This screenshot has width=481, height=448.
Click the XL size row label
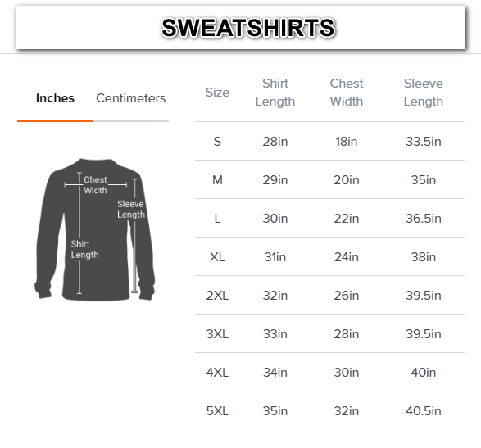pyautogui.click(x=217, y=257)
